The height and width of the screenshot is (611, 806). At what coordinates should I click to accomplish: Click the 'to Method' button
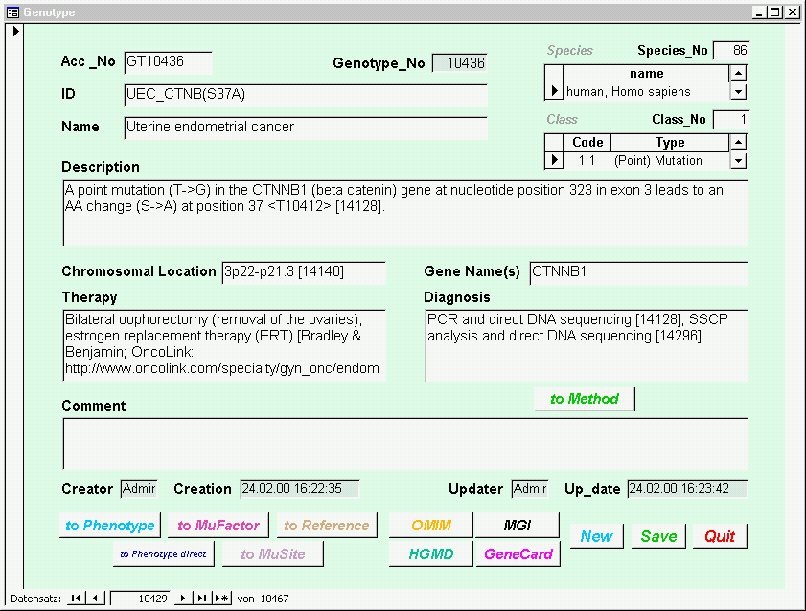[x=584, y=399]
